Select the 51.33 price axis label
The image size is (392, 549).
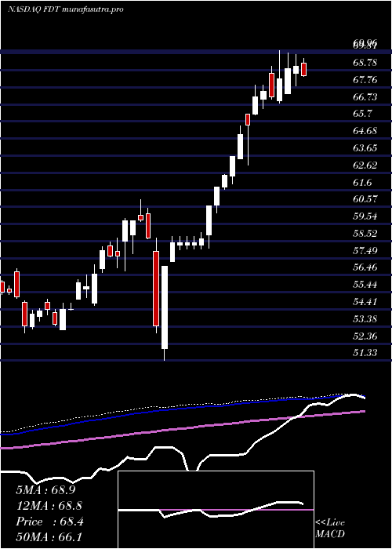(365, 353)
